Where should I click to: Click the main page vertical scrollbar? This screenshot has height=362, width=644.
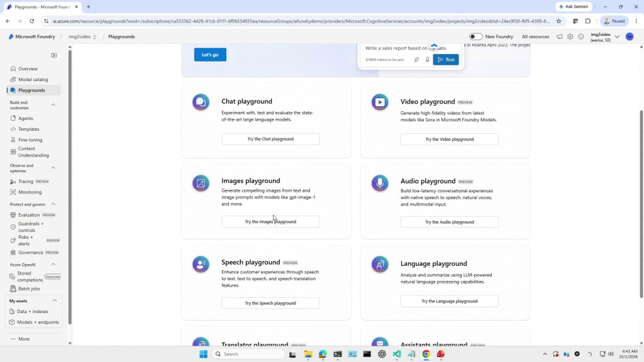click(641, 204)
